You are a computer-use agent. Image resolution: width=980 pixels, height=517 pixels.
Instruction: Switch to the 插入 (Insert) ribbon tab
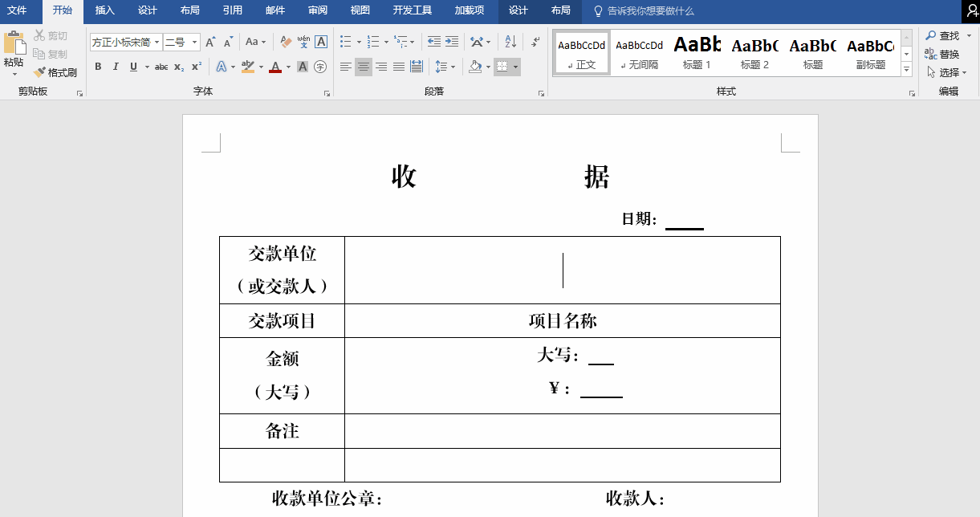104,10
